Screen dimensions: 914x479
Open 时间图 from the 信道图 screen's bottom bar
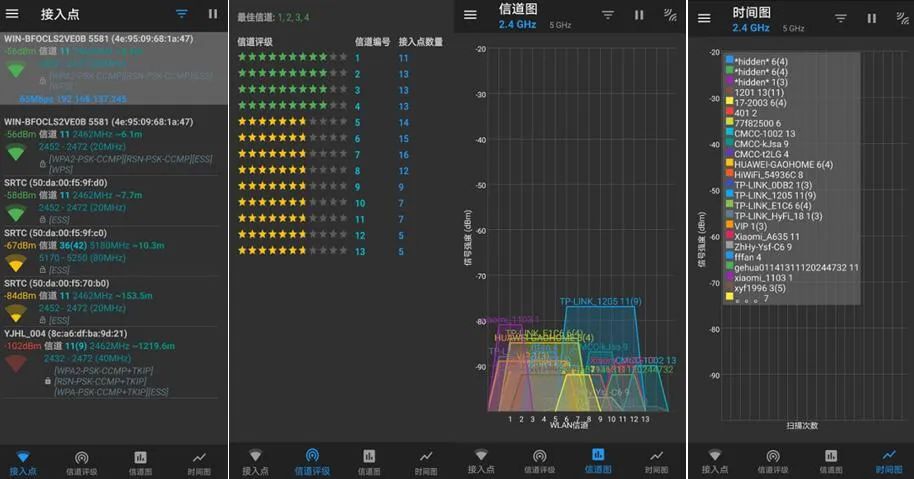[x=657, y=461]
